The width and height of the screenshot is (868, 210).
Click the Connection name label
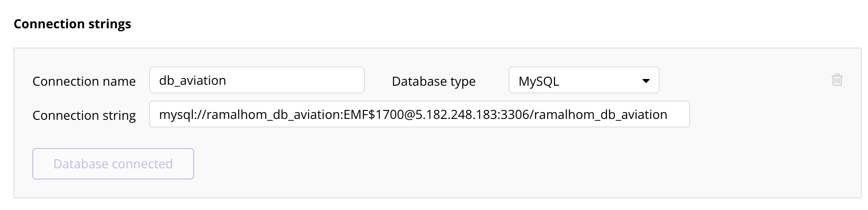coord(84,81)
